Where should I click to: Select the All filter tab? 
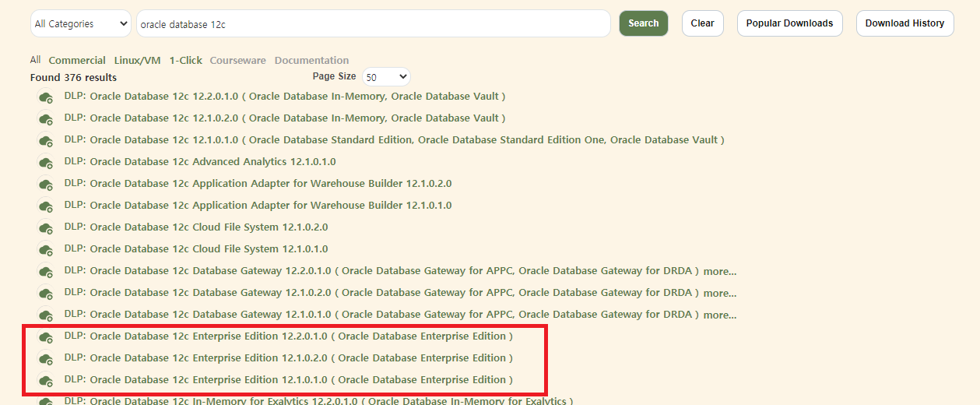click(x=35, y=60)
